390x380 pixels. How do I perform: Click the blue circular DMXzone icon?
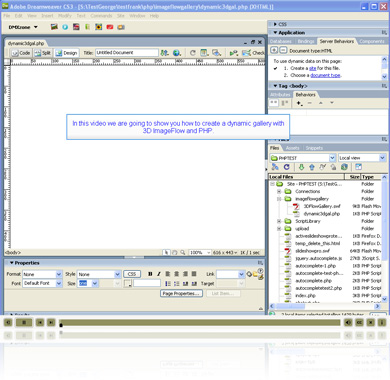pos(65,27)
